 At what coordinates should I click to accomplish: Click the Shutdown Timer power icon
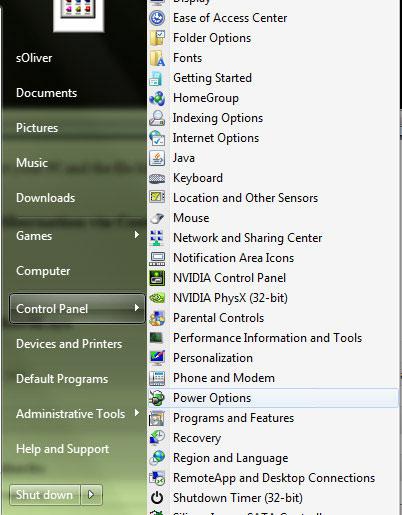157,498
